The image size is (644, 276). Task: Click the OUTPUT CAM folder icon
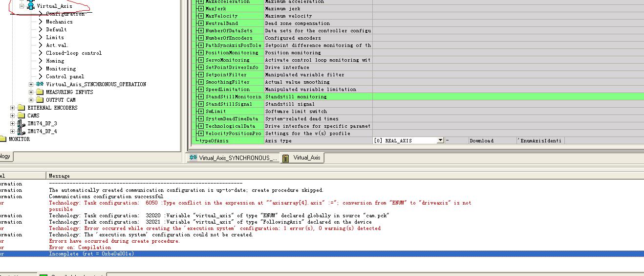coord(40,100)
